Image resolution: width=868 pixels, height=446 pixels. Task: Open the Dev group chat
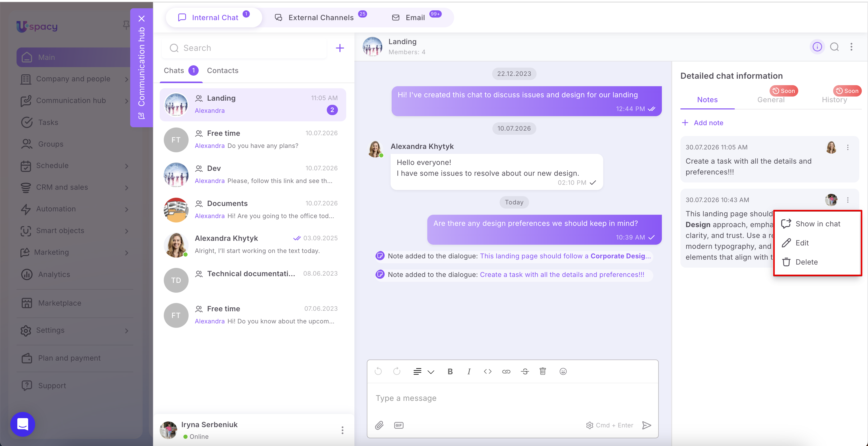tap(253, 175)
